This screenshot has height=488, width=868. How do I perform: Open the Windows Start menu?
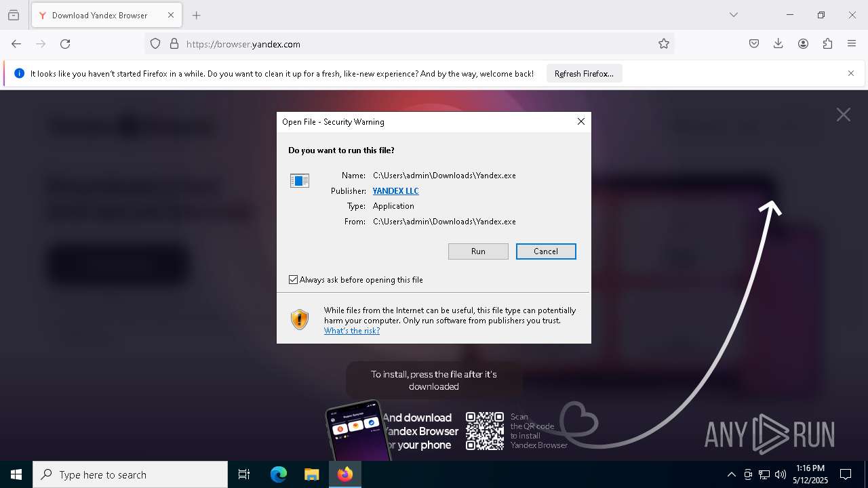[16, 474]
